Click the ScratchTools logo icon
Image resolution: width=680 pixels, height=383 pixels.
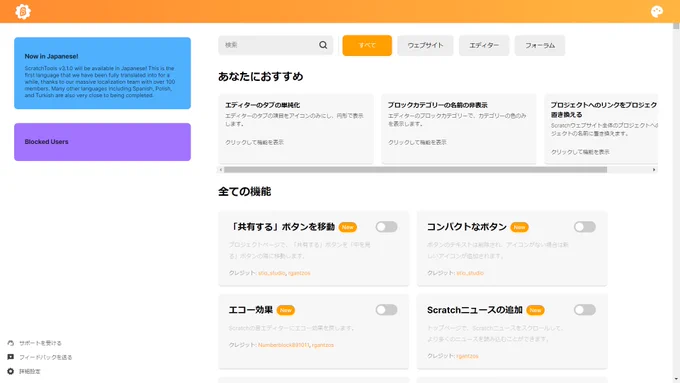[23, 11]
